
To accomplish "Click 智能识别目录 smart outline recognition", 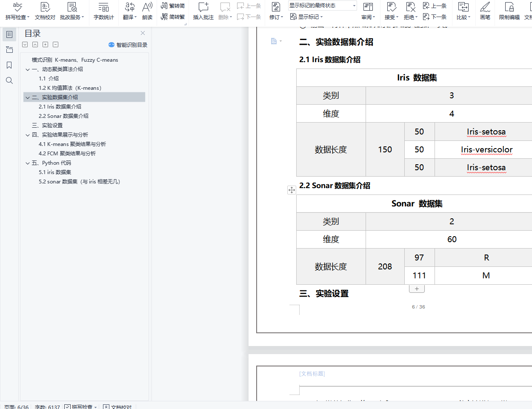I will (128, 45).
